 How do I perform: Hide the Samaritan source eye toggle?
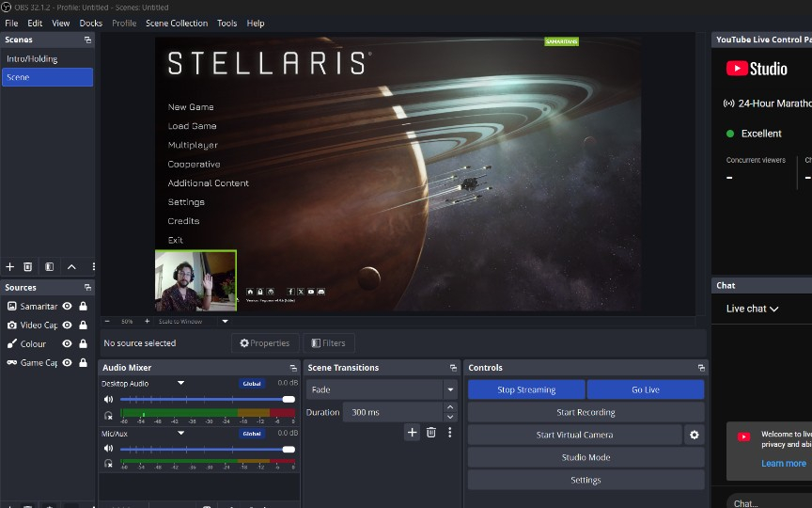coord(67,307)
